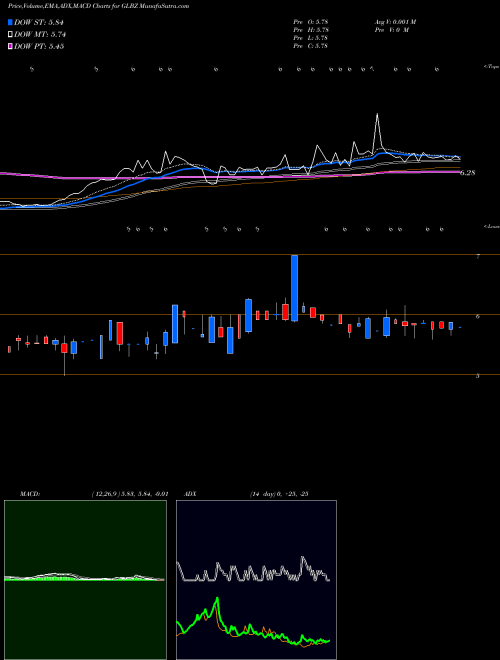Open the green MACD histogram panel

click(85, 580)
